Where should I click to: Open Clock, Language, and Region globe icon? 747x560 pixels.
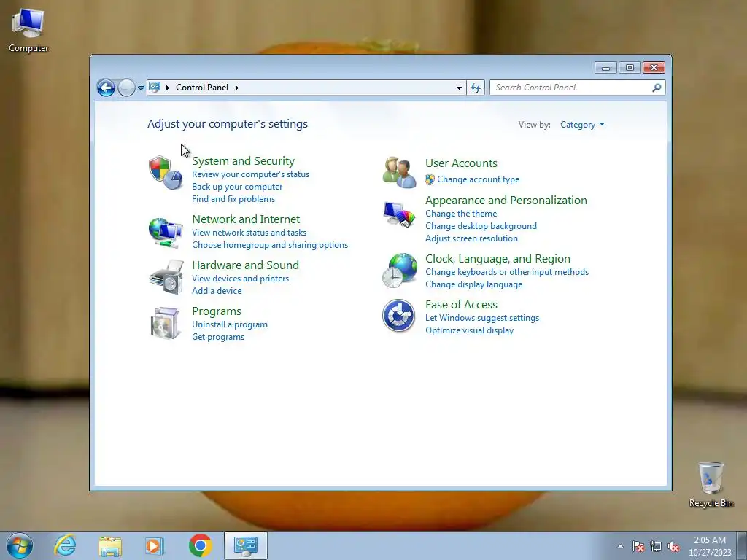point(399,271)
